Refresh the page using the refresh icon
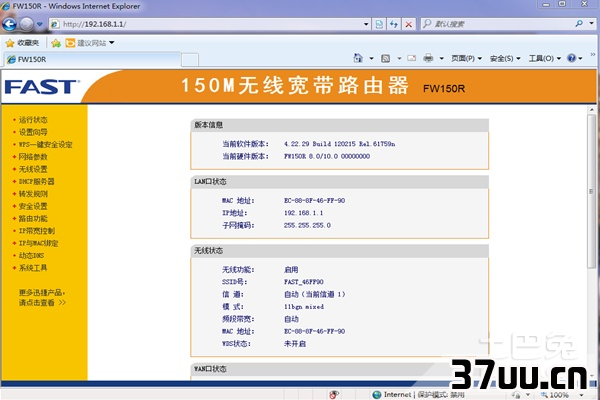Image resolution: width=600 pixels, height=400 pixels. tap(394, 24)
